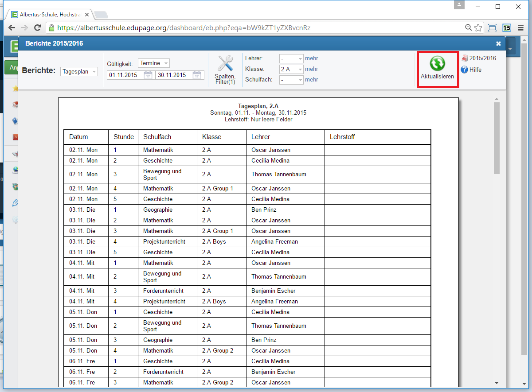532x392 pixels.
Task: Click mehr link next to Klasse
Action: (x=312, y=69)
